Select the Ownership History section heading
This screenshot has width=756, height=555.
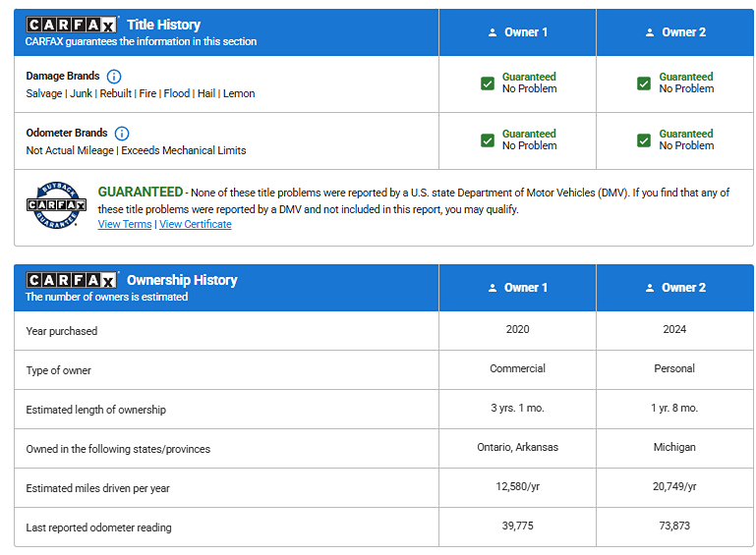[x=182, y=280]
